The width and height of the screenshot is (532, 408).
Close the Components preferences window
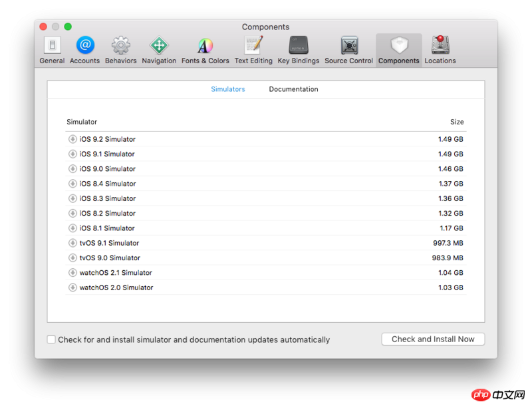[43, 27]
